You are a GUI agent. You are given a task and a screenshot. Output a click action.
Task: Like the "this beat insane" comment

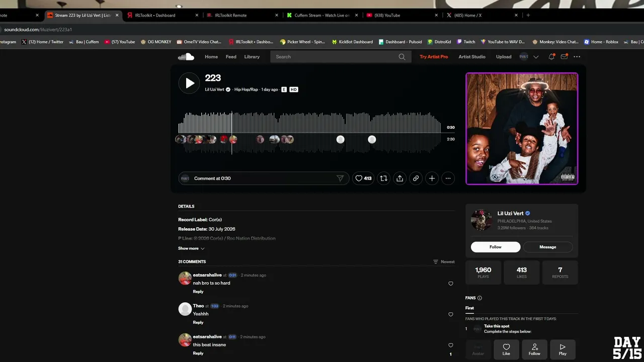click(x=450, y=345)
